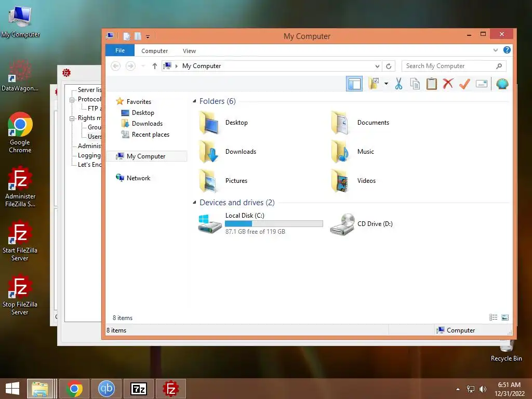Click the address bar path arrow
This screenshot has width=532, height=399.
[x=177, y=66]
